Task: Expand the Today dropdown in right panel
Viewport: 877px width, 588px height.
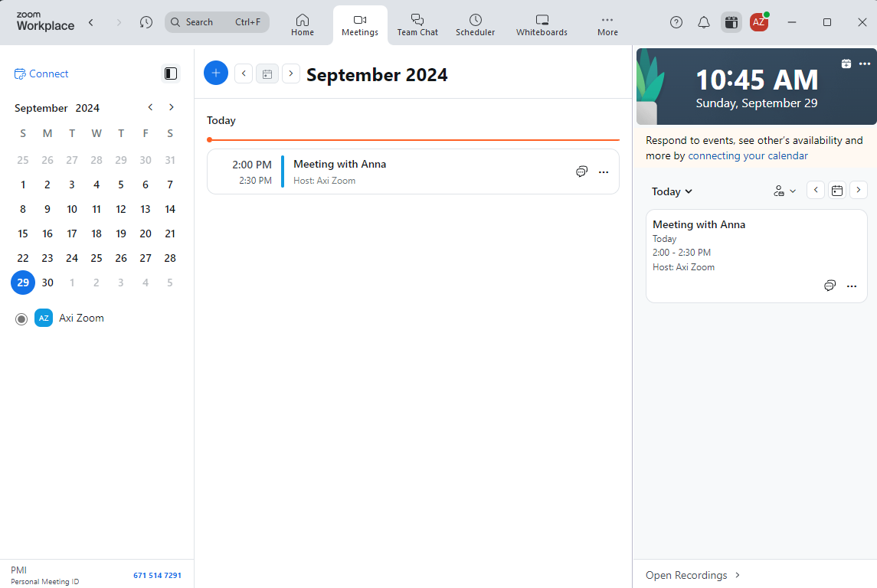Action: tap(672, 191)
